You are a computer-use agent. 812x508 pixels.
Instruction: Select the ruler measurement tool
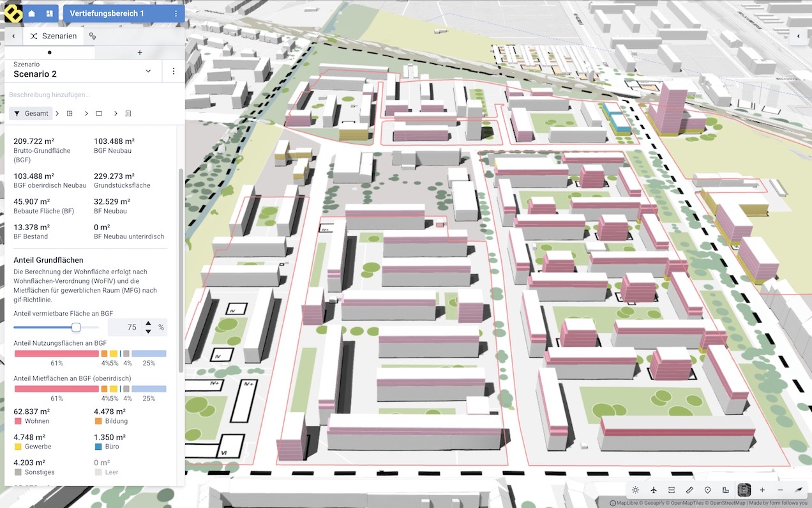[x=689, y=490]
